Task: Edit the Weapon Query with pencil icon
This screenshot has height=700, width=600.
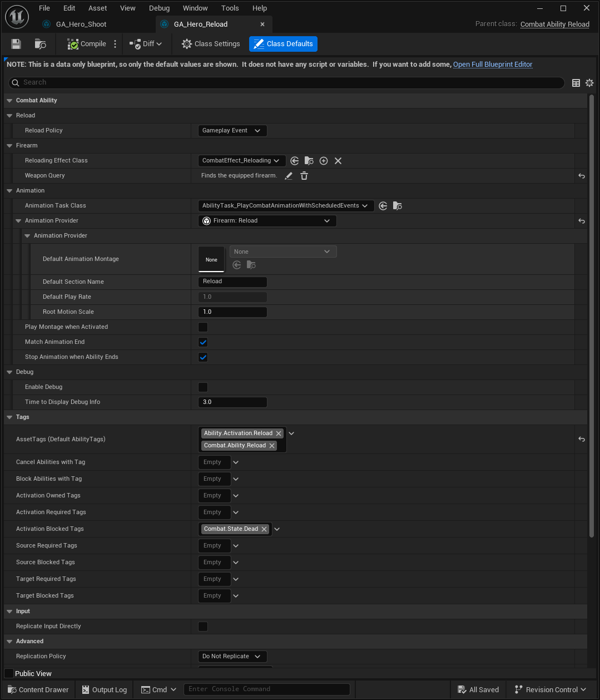Action: [x=289, y=176]
